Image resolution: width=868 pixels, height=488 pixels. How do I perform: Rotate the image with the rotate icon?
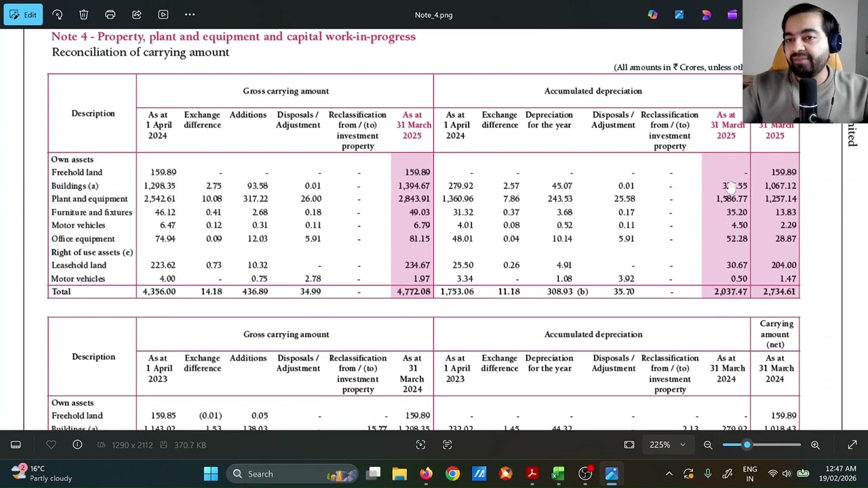tap(57, 14)
